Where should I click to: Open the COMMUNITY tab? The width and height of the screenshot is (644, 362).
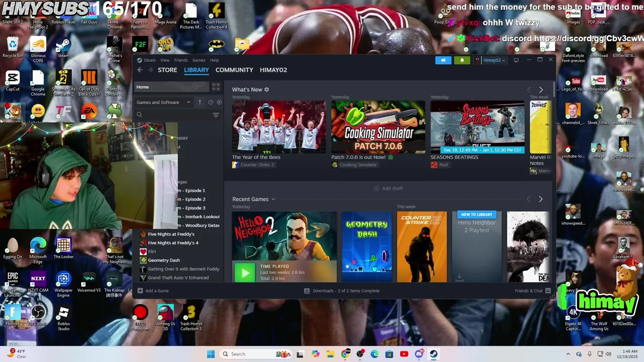coord(234,70)
